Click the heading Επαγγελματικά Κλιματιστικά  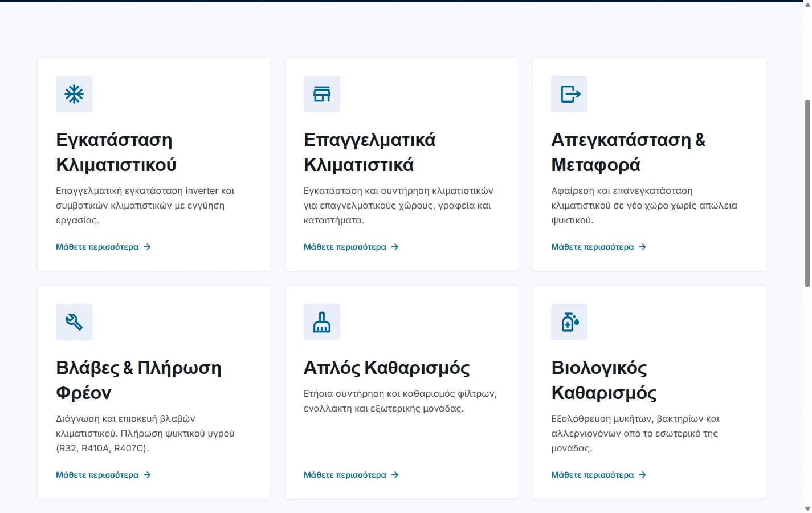(x=369, y=152)
